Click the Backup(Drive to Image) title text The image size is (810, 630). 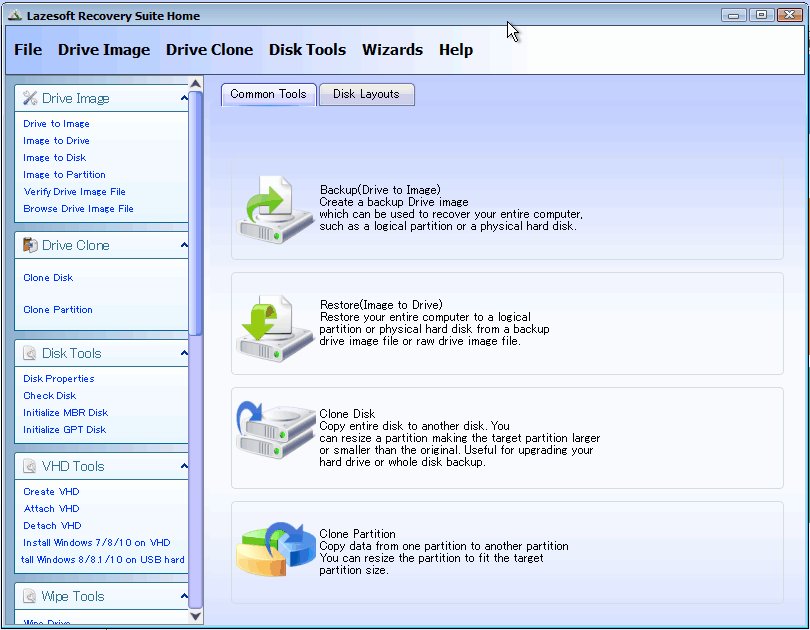tap(380, 190)
